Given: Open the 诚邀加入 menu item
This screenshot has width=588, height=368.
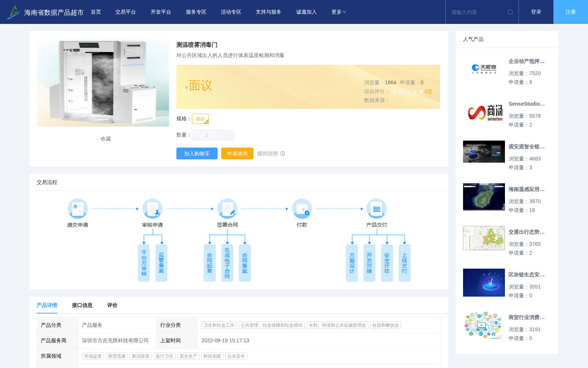Looking at the screenshot, I should click(306, 12).
